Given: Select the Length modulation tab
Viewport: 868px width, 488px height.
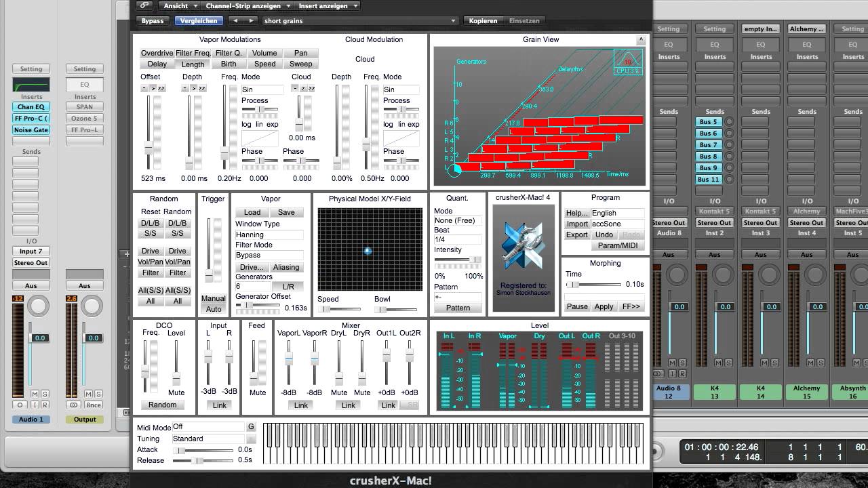Looking at the screenshot, I should [x=193, y=64].
